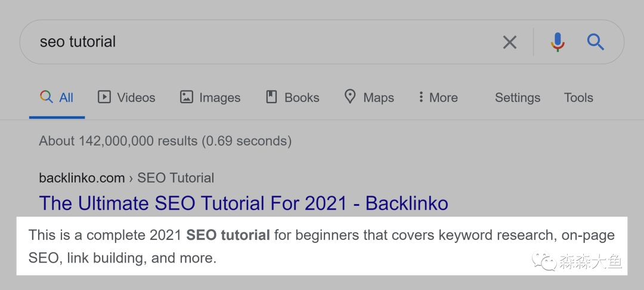This screenshot has width=644, height=290.
Task: Select the Books results tab
Action: pos(301,97)
